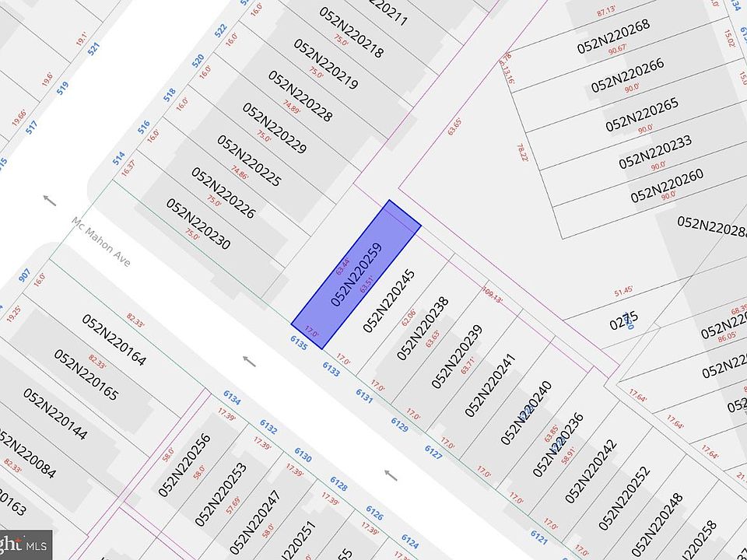Click parcel label 052N220241
747x560 pixels.
[491, 385]
